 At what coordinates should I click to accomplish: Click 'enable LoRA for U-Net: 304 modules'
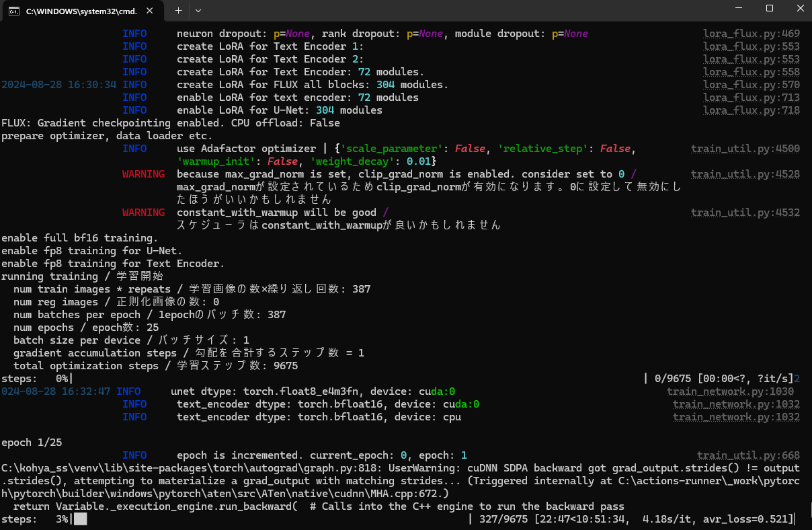280,110
